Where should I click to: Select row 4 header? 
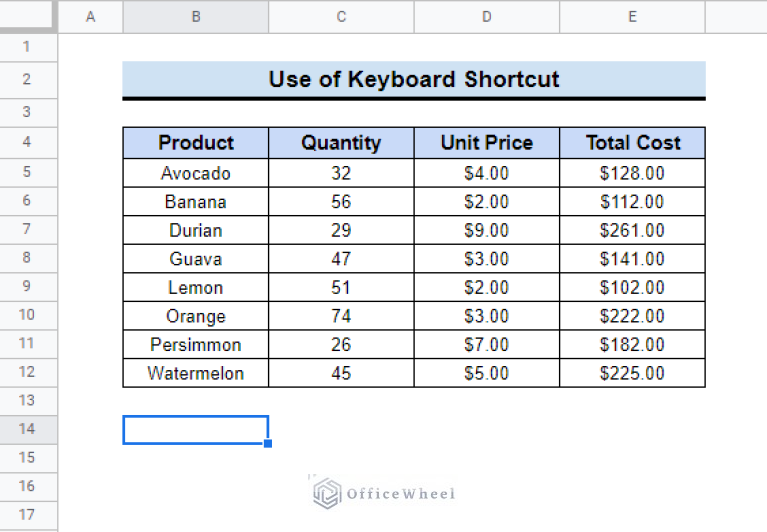pos(28,142)
